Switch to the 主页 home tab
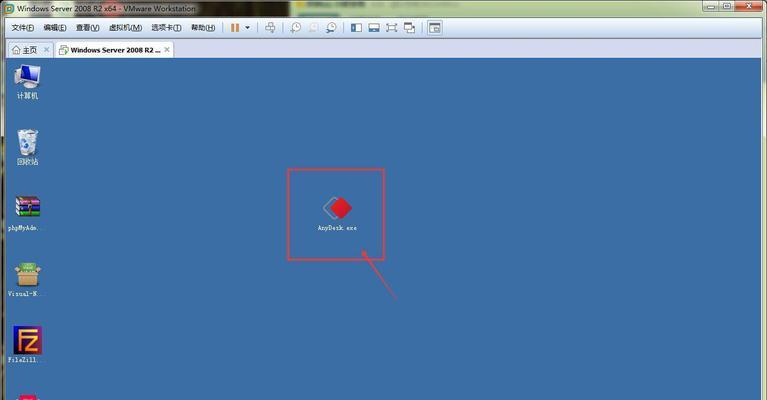Image resolution: width=767 pixels, height=400 pixels. pyautogui.click(x=25, y=49)
